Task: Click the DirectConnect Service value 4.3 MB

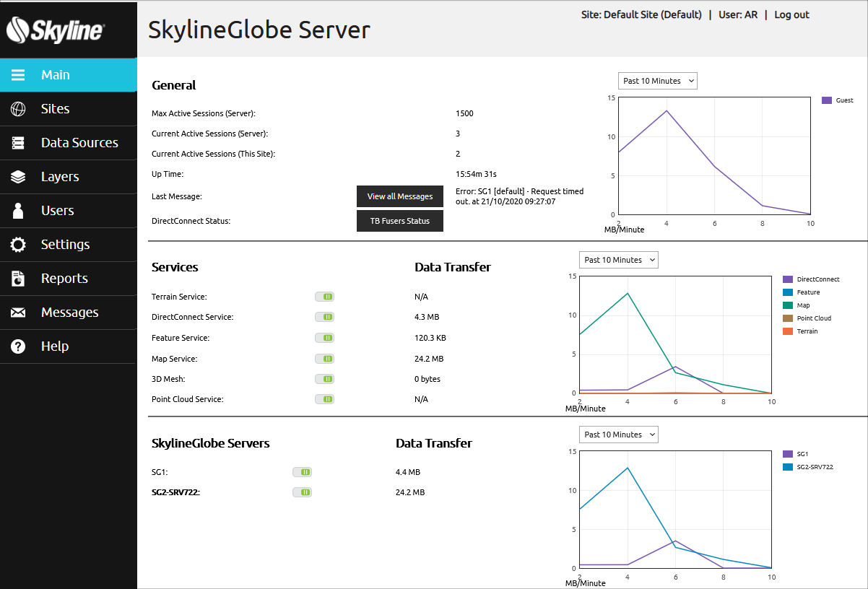Action: (427, 317)
